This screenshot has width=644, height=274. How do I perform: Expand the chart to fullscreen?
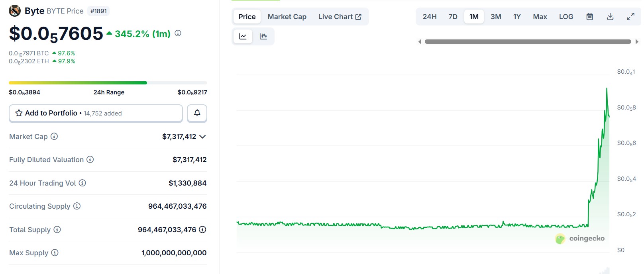(630, 17)
